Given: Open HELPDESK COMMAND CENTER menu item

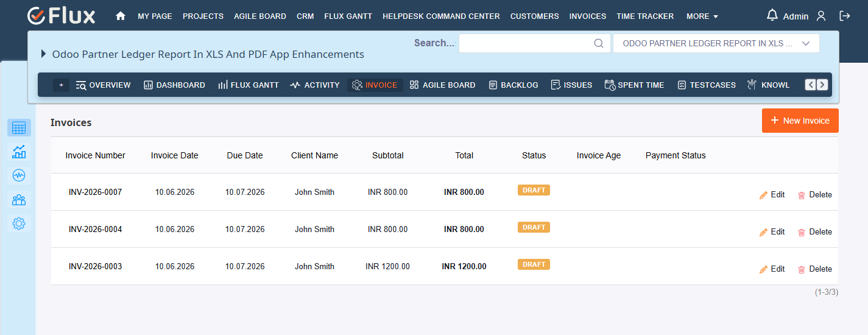Looking at the screenshot, I should click(x=441, y=16).
